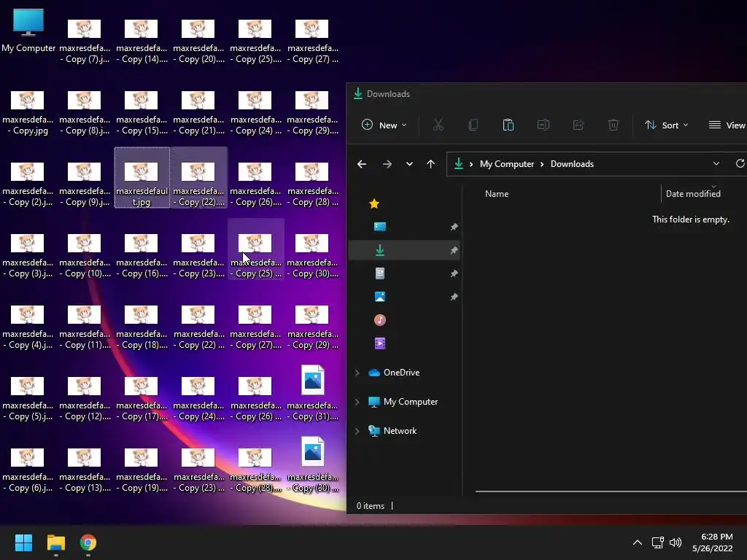Screen dimensions: 747x560
Task: Refresh the Downloads folder view
Action: [740, 163]
